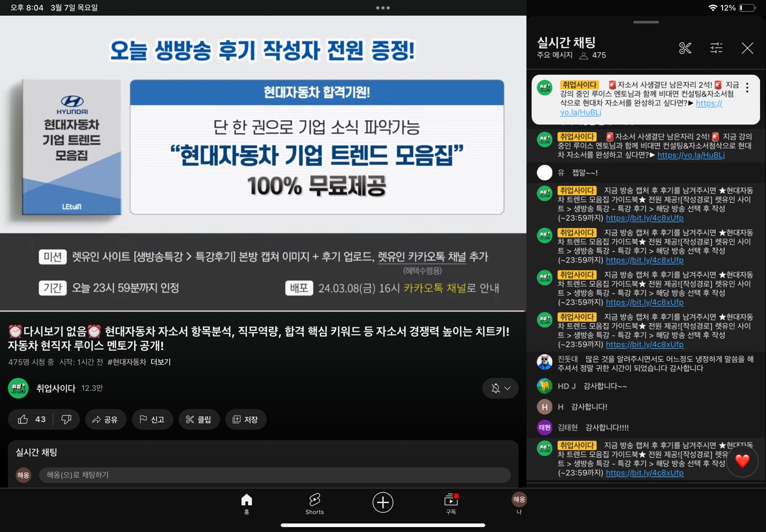Image resolution: width=766 pixels, height=532 pixels.
Task: Tap the dislike thumbs-down button
Action: point(66,419)
